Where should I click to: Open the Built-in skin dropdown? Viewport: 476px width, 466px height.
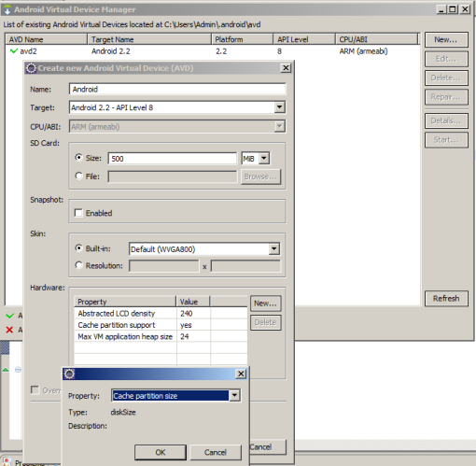[273, 249]
